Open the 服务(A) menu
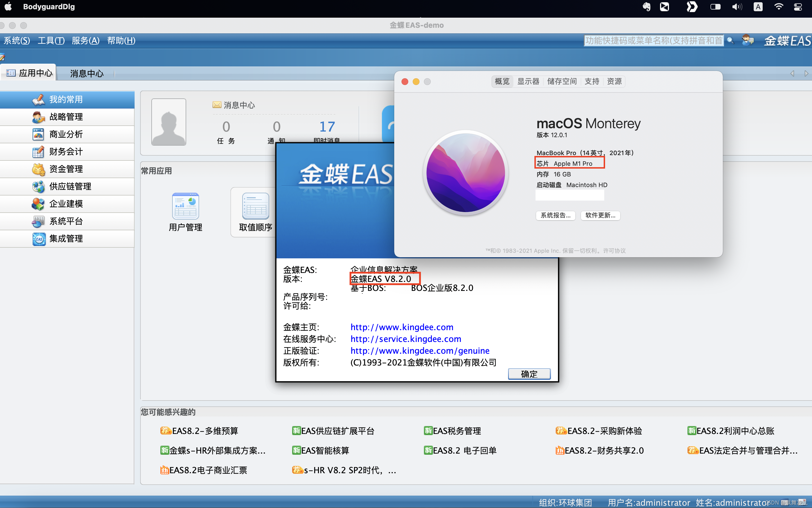The width and height of the screenshot is (812, 508). coord(86,41)
